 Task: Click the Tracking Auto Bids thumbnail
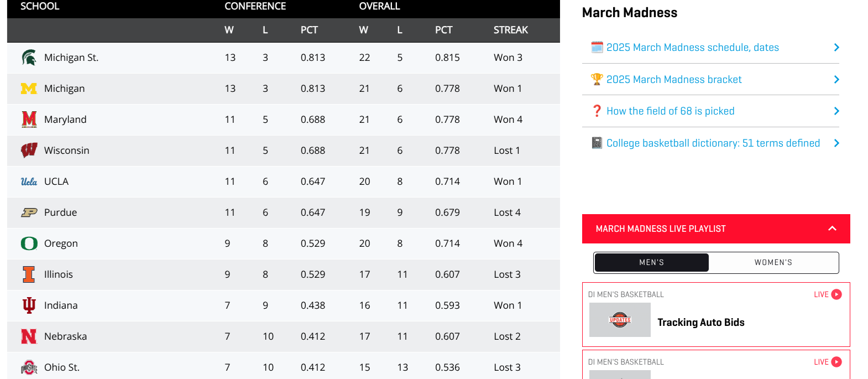620,320
